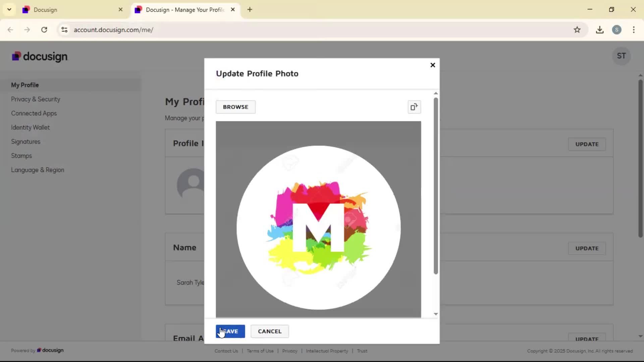The image size is (644, 362).
Task: Go back to the previous page
Action: point(10,30)
